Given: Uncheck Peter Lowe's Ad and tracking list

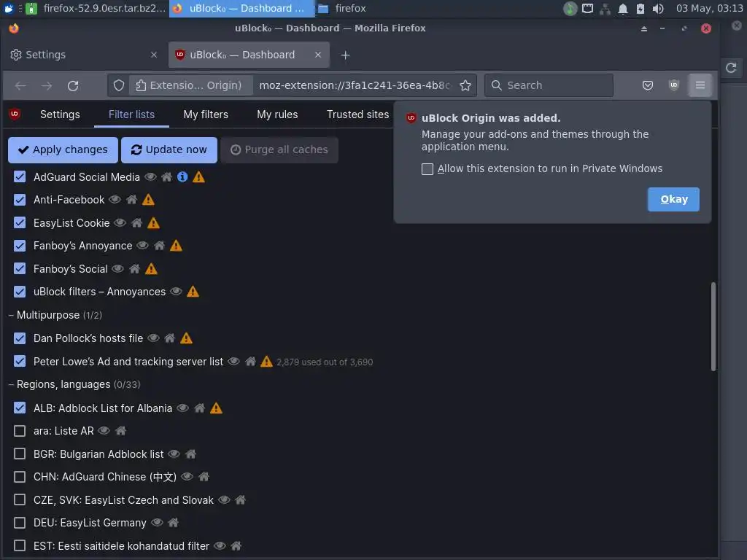Looking at the screenshot, I should pyautogui.click(x=20, y=361).
